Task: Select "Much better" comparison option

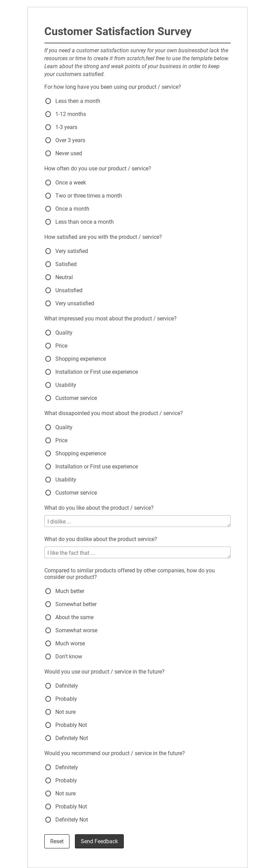Action: click(x=48, y=591)
